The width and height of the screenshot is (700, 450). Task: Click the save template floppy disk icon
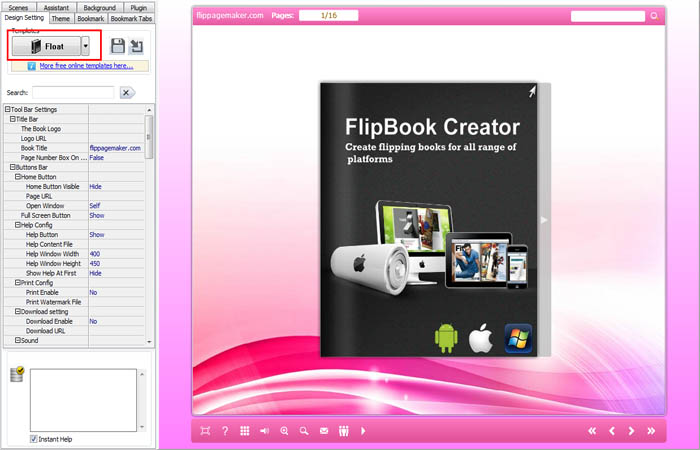click(117, 46)
